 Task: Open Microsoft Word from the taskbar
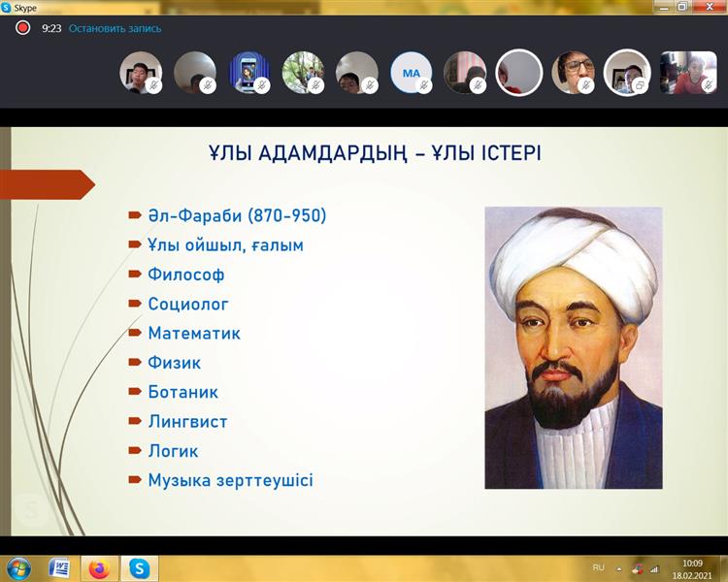coord(59,568)
